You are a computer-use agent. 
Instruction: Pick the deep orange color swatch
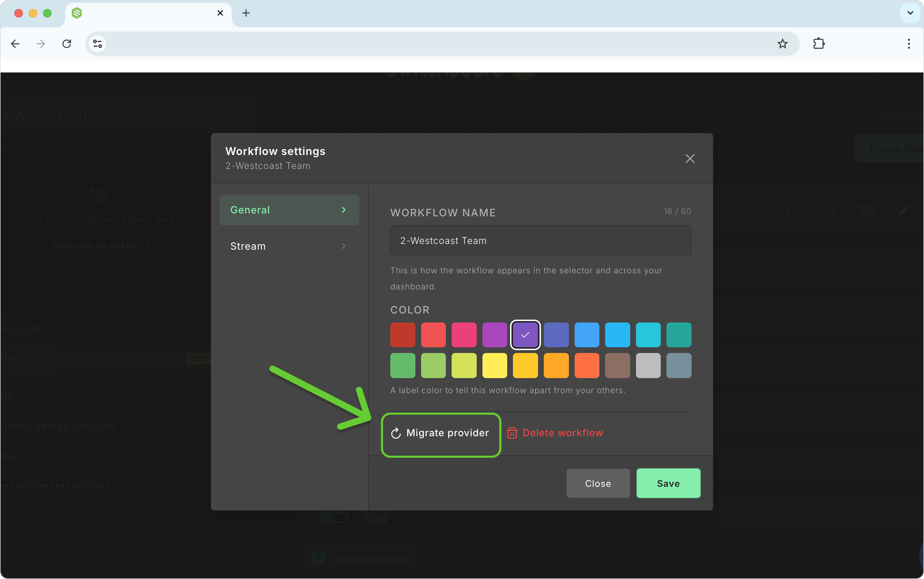tap(587, 365)
